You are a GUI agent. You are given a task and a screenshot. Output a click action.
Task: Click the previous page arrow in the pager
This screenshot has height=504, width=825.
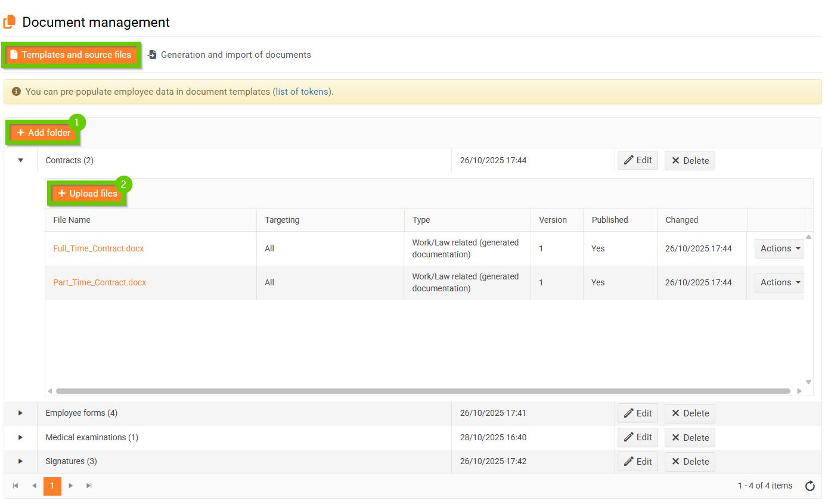34,486
